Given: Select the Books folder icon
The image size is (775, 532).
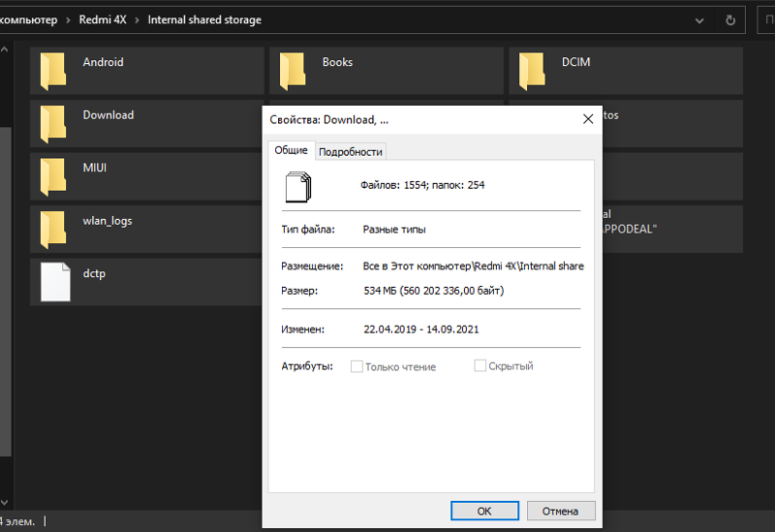Looking at the screenshot, I should (x=293, y=71).
